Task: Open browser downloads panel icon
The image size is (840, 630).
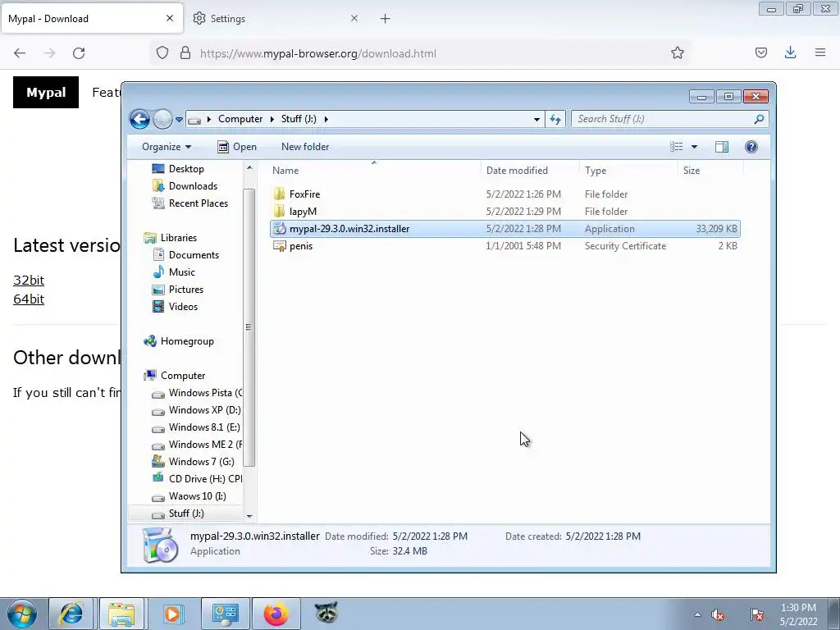Action: pos(790,52)
